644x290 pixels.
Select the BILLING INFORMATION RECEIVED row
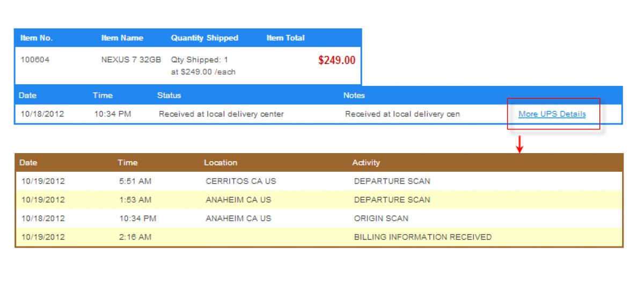coord(423,237)
